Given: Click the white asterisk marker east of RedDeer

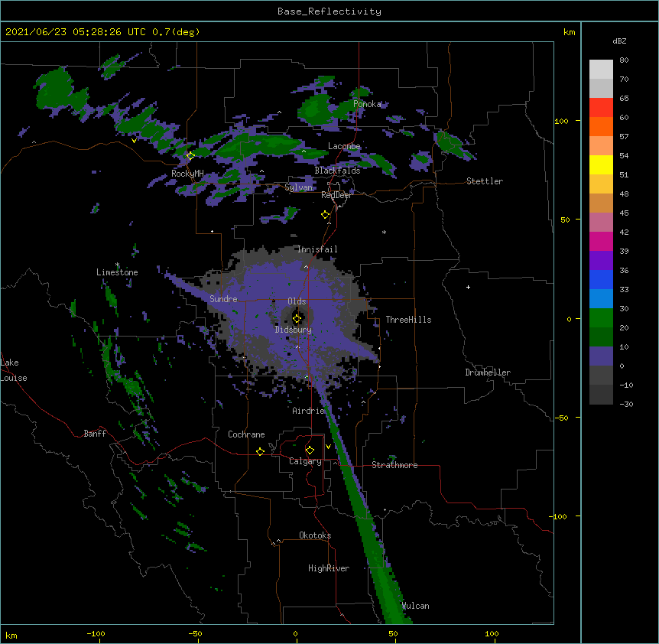Looking at the screenshot, I should coord(384,232).
